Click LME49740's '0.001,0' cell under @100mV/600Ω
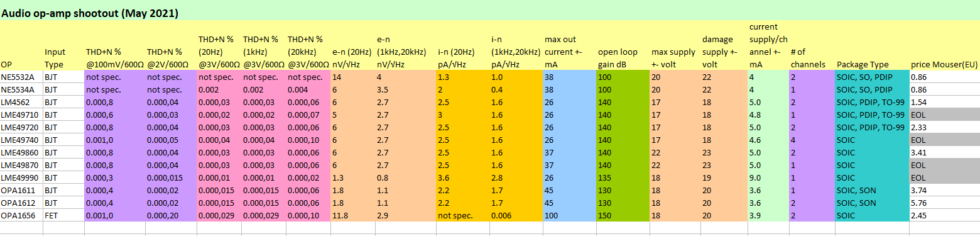 [114, 139]
